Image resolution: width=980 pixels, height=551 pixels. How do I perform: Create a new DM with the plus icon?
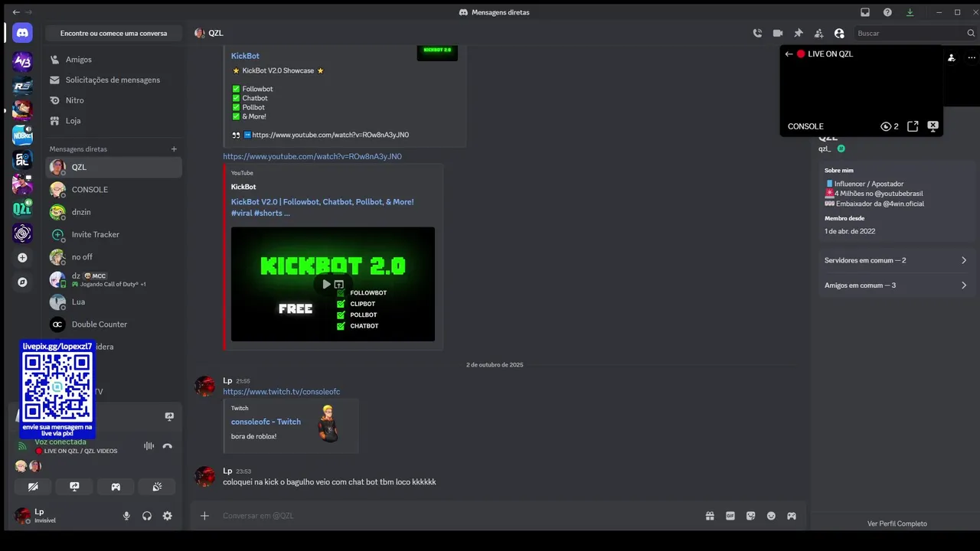[x=174, y=149]
